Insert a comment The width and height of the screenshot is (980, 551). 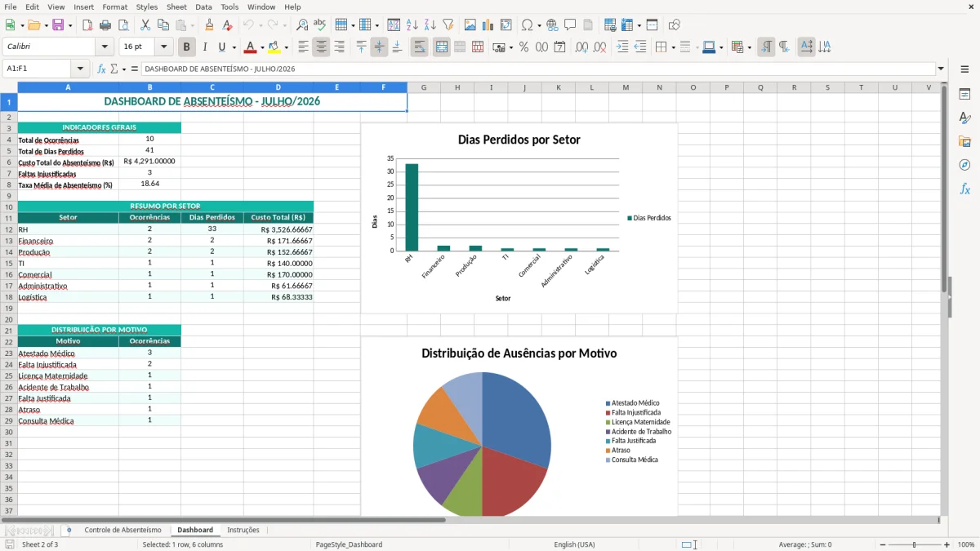point(570,25)
